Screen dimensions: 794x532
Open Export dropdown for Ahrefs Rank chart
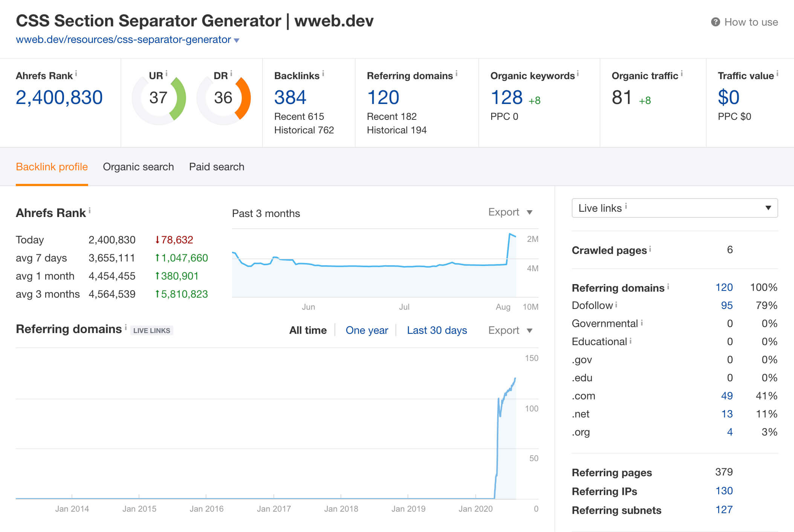510,212
